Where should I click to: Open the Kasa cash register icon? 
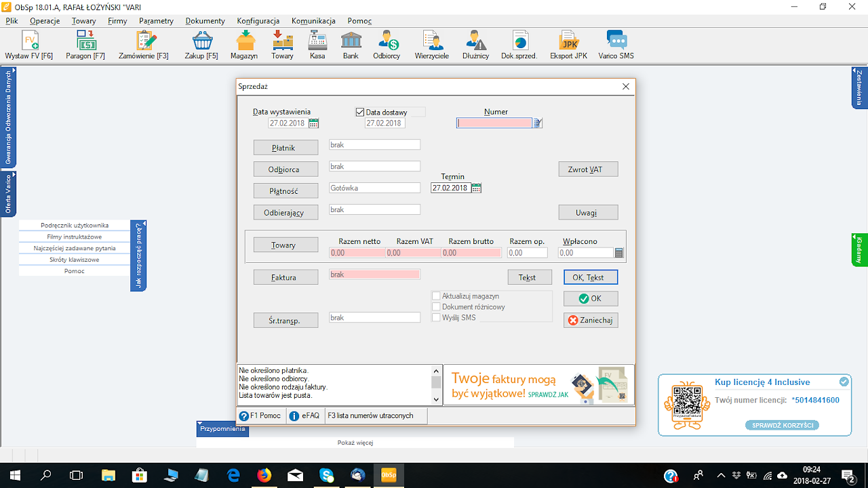tap(317, 45)
